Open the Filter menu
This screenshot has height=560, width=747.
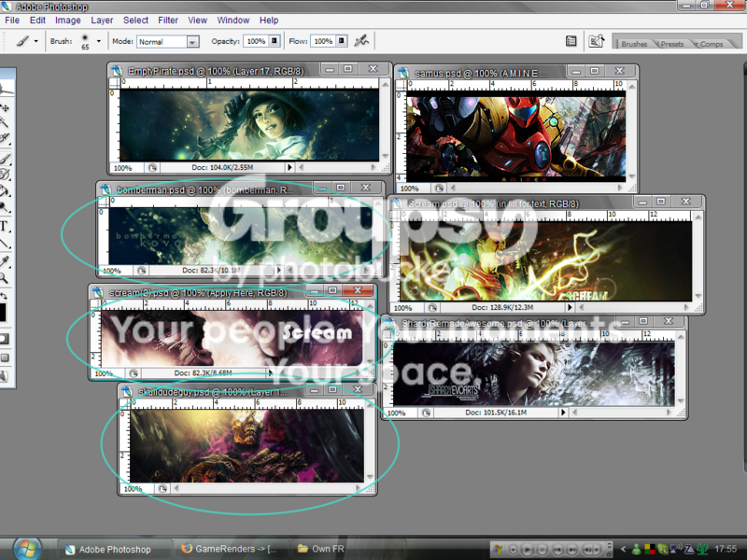click(x=168, y=20)
